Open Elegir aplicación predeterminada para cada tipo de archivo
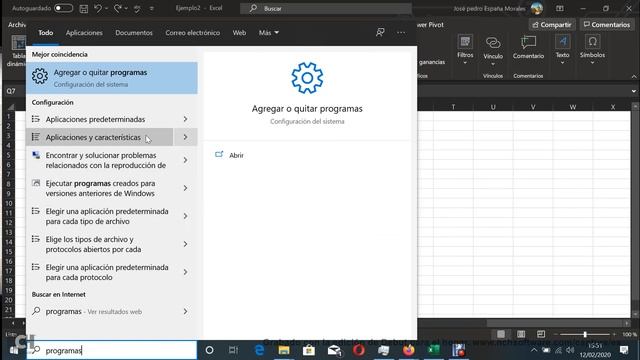 click(100, 216)
